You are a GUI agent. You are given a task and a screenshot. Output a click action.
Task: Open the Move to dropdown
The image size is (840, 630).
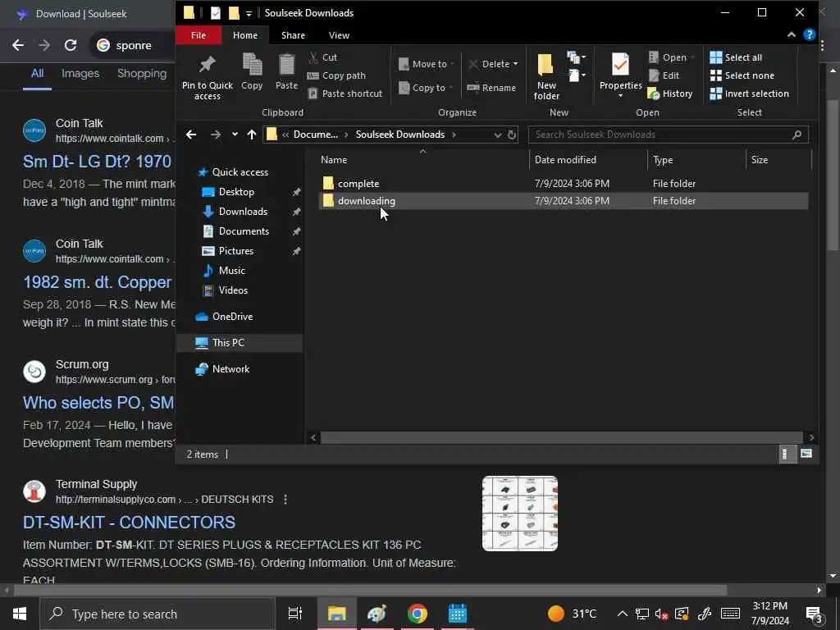(x=427, y=64)
